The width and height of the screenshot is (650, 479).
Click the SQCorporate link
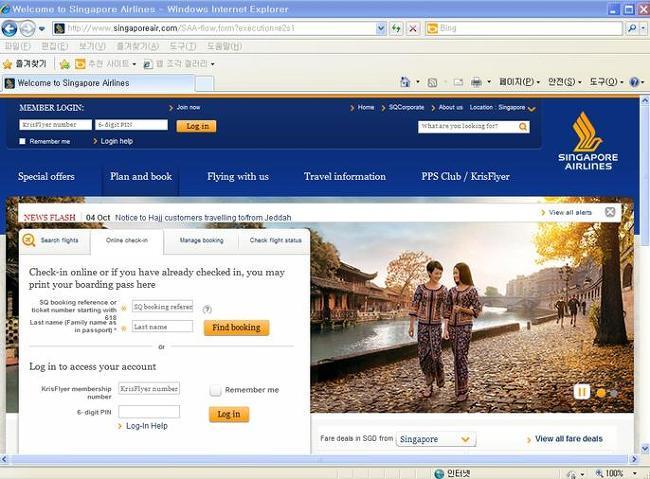click(406, 107)
